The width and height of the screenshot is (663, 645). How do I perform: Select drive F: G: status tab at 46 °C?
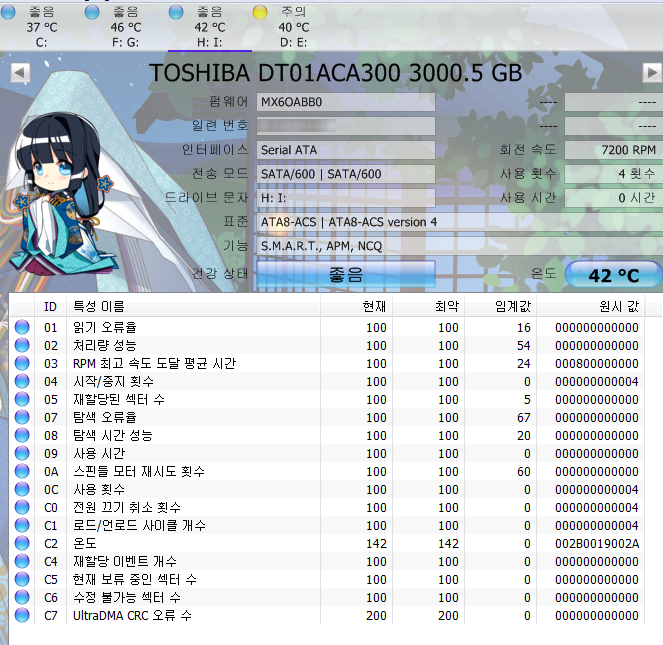pos(125,27)
